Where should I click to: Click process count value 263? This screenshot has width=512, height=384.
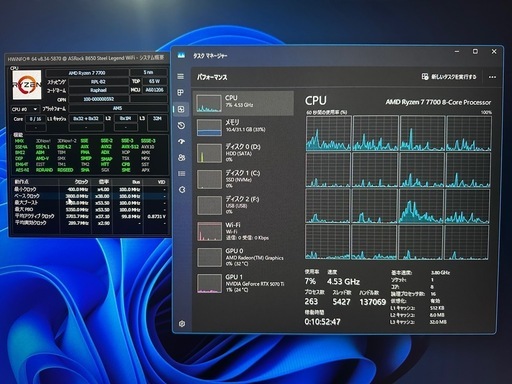pyautogui.click(x=311, y=301)
